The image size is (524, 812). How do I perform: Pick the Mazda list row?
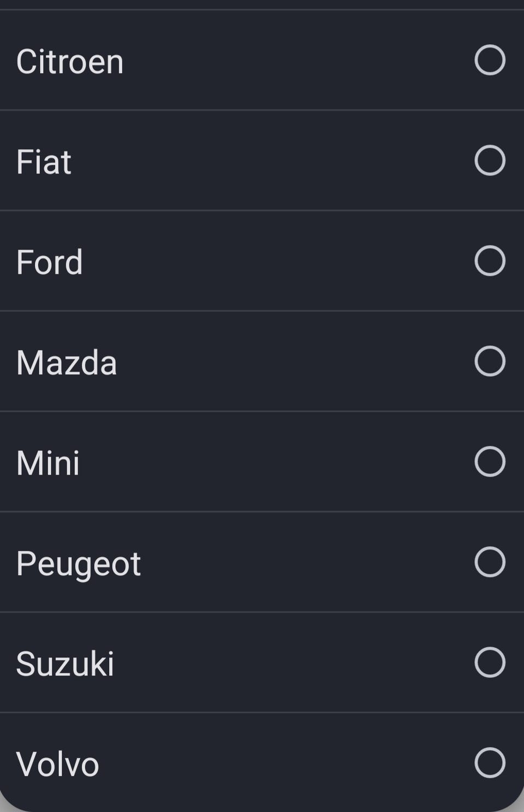pyautogui.click(x=262, y=361)
